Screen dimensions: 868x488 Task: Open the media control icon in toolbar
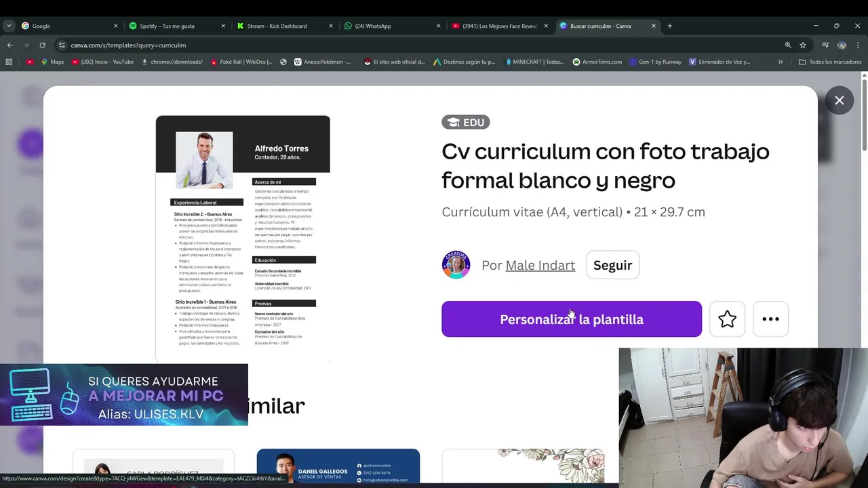tap(825, 45)
